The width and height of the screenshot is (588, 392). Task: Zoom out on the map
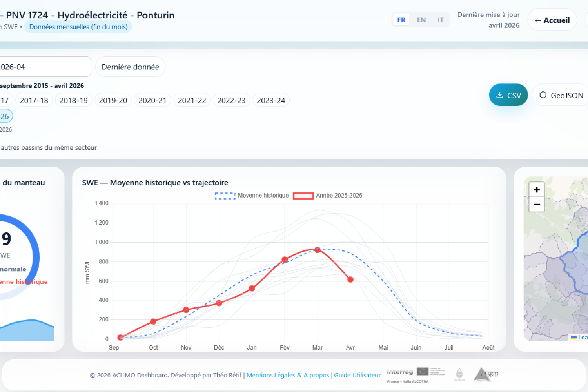tap(537, 204)
